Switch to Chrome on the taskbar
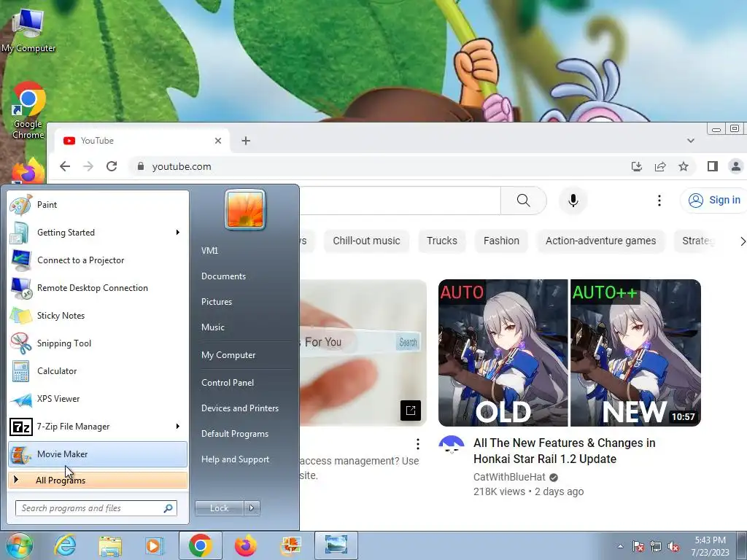This screenshot has height=560, width=747. click(x=201, y=545)
